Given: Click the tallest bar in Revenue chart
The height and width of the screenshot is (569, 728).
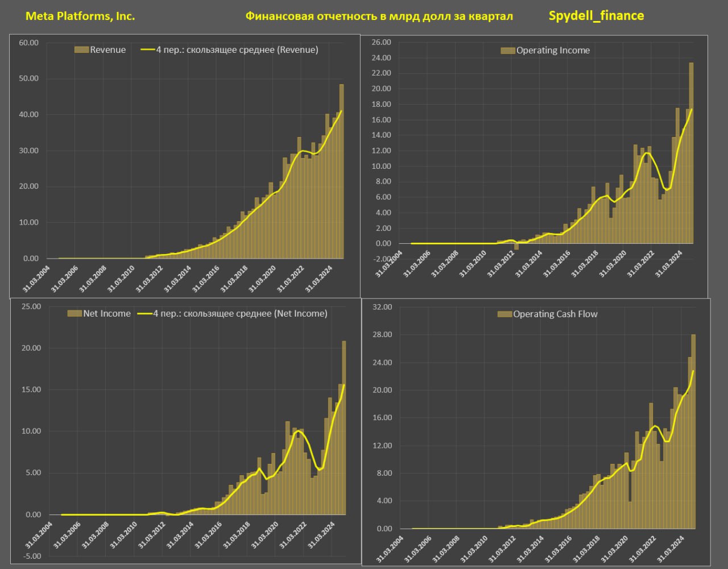Looking at the screenshot, I should [342, 171].
